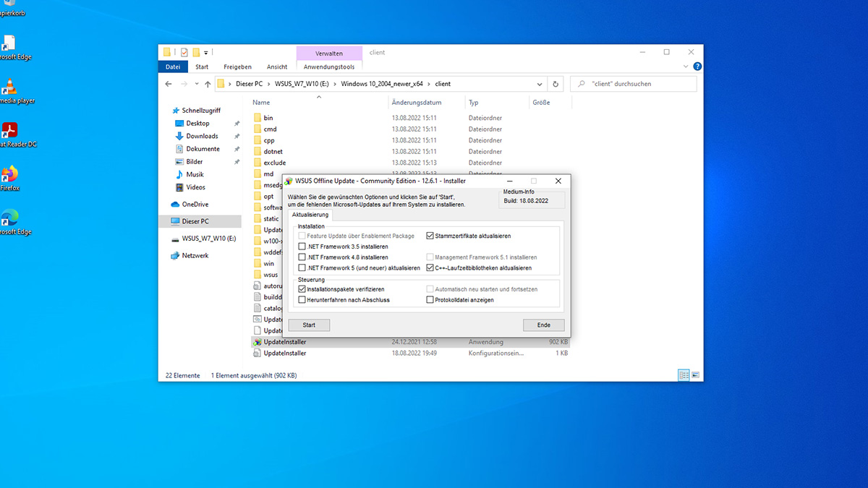Click the WSUS_W7_W10 (E:) drive icon
The width and height of the screenshot is (868, 488).
pyautogui.click(x=175, y=239)
